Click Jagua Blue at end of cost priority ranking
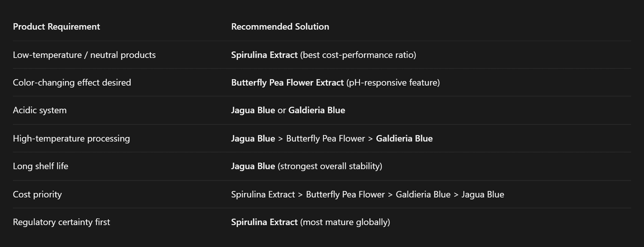The height and width of the screenshot is (247, 644). coord(482,194)
